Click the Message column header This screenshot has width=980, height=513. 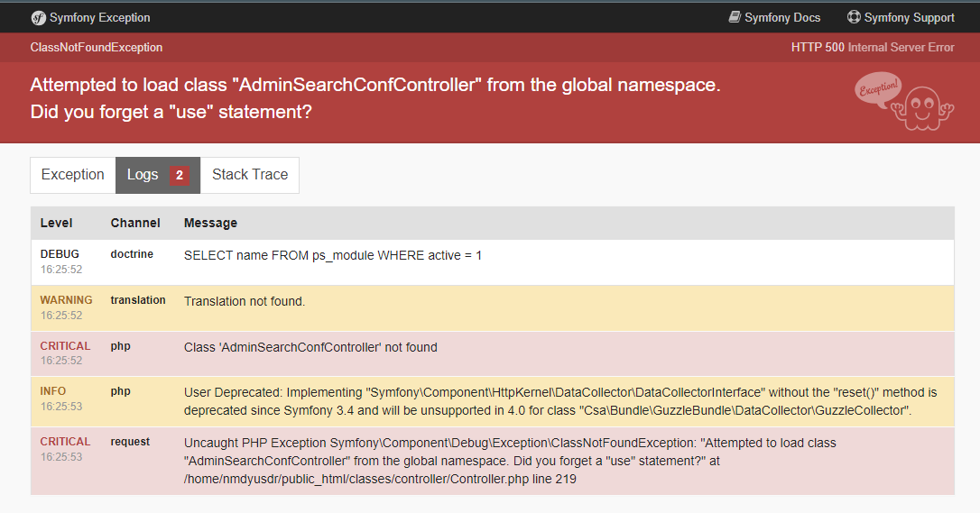210,223
